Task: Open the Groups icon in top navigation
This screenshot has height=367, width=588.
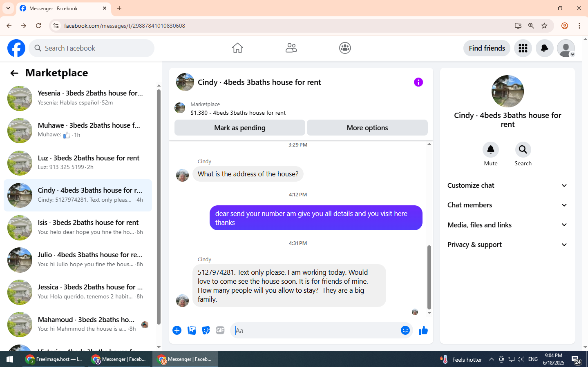Action: tap(345, 48)
